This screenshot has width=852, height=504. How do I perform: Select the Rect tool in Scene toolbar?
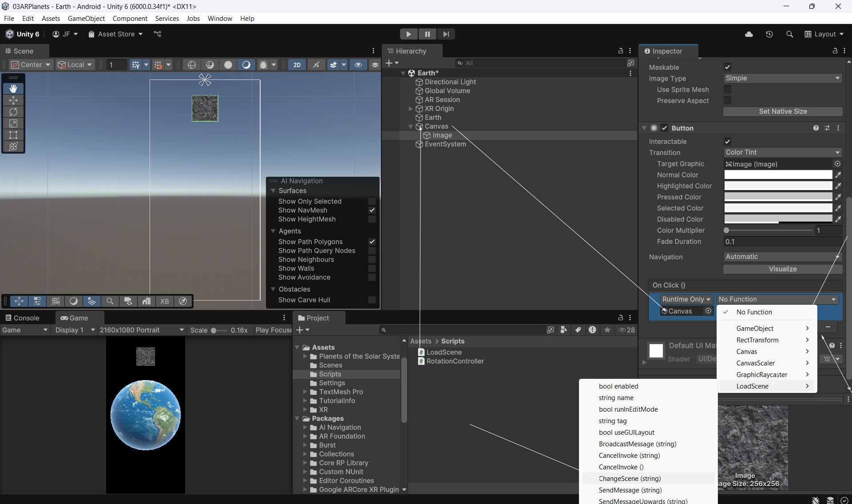[x=13, y=135]
